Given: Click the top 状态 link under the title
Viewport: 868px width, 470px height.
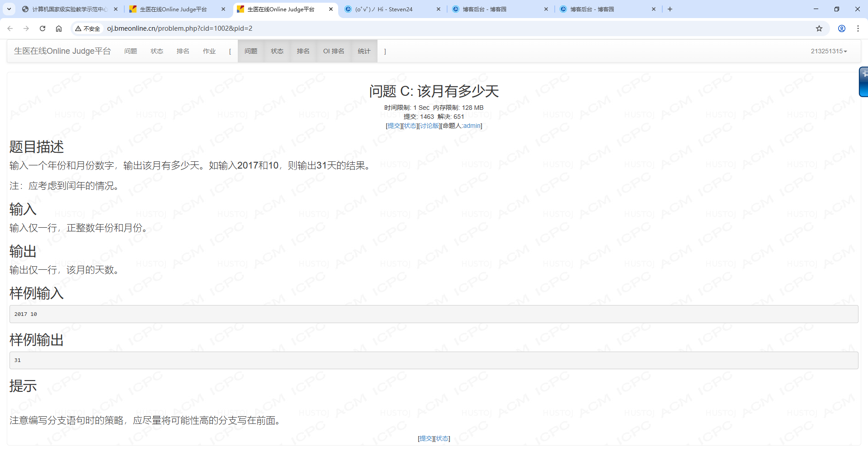Looking at the screenshot, I should point(410,126).
